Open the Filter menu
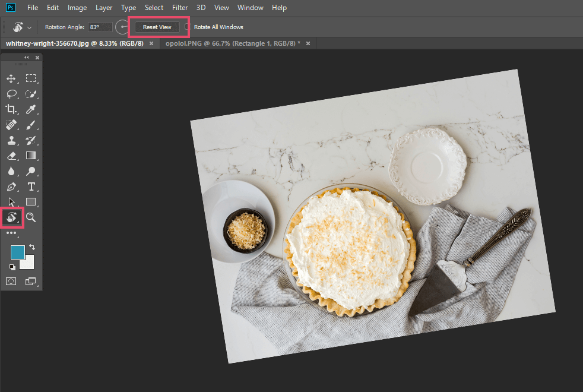The image size is (583, 392). pos(180,8)
